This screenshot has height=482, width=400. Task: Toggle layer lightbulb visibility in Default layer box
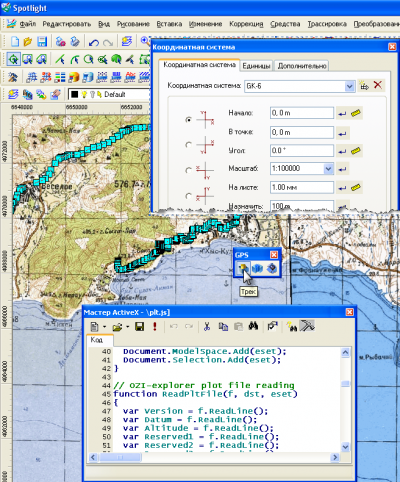[x=84, y=95]
